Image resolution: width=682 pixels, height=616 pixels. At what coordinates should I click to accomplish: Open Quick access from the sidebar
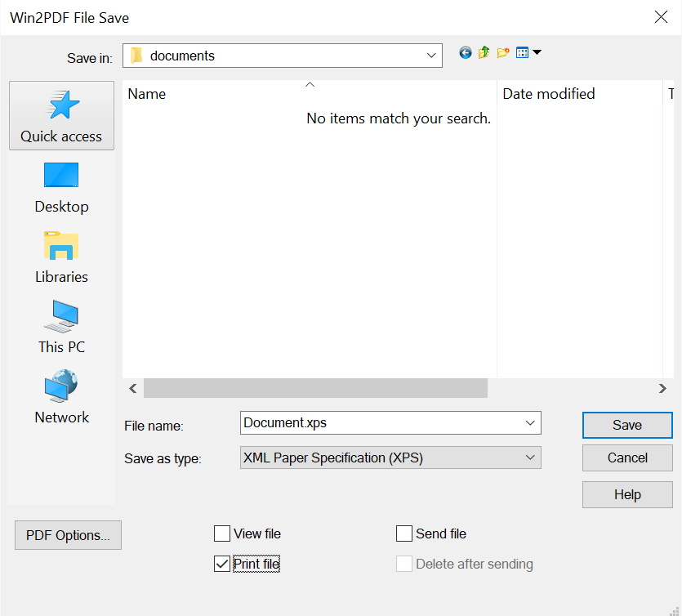[x=61, y=115]
